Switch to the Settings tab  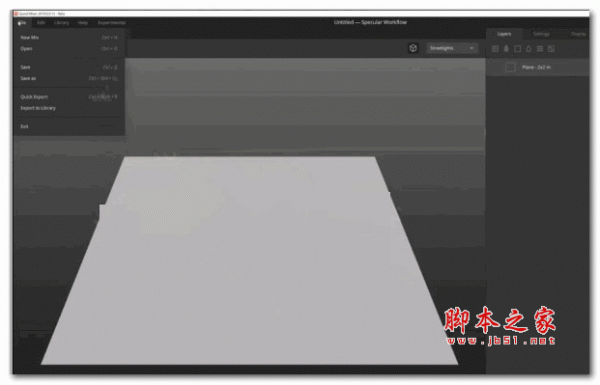click(541, 34)
